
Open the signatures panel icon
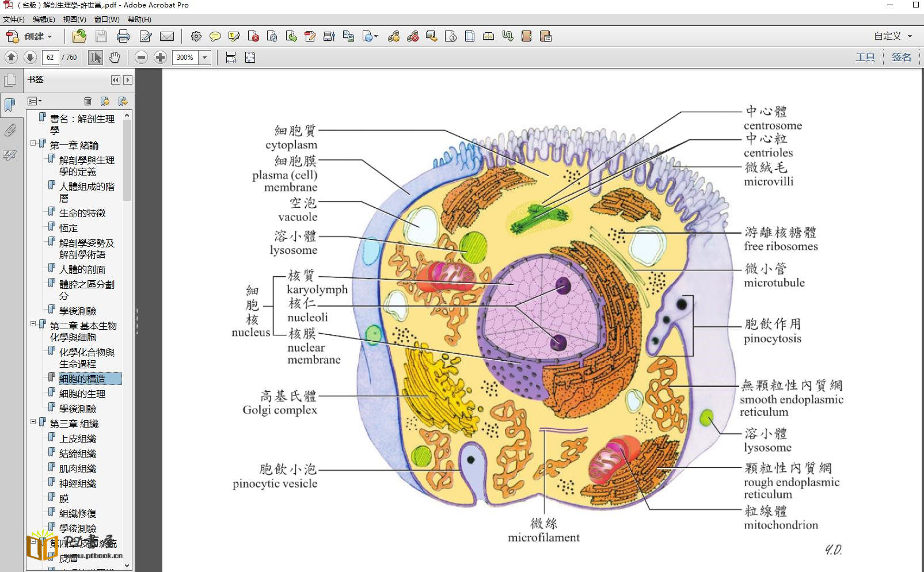tap(10, 155)
